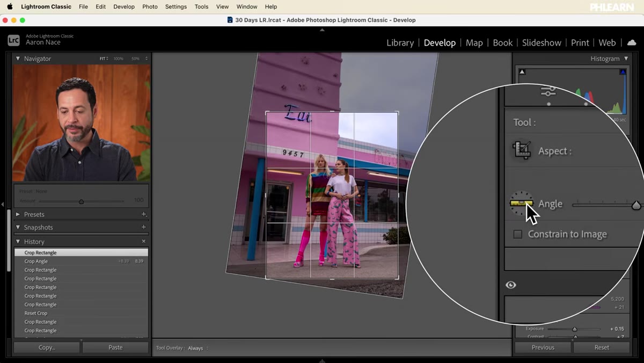This screenshot has height=363, width=644.
Task: Select the Crop Angle history step
Action: pos(81,262)
